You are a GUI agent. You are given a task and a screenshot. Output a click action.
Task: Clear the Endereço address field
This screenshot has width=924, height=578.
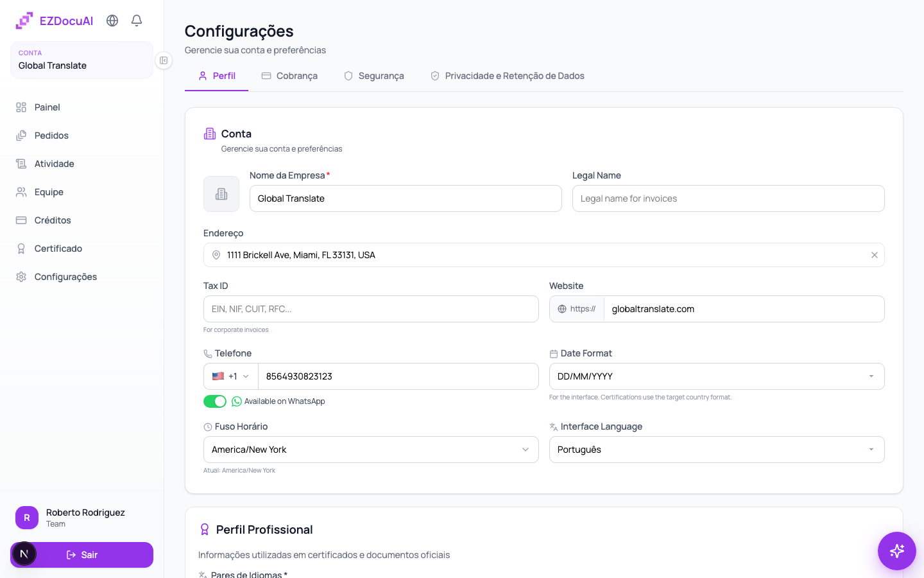pos(874,255)
